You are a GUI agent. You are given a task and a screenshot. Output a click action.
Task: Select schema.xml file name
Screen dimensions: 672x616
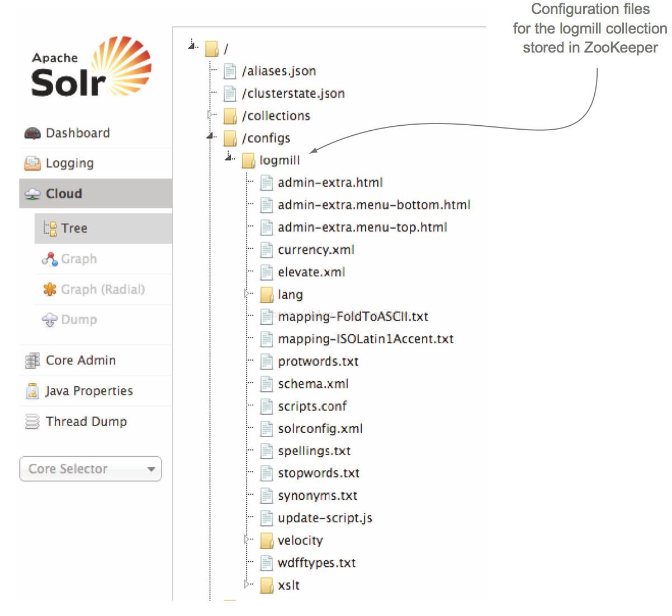click(x=313, y=384)
